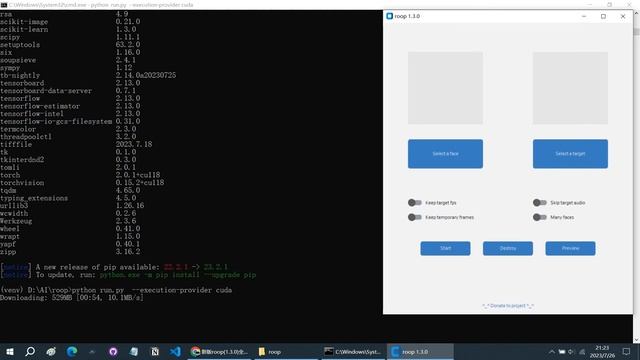Launch the Microsoft Edge taskbar icon

pos(72,351)
